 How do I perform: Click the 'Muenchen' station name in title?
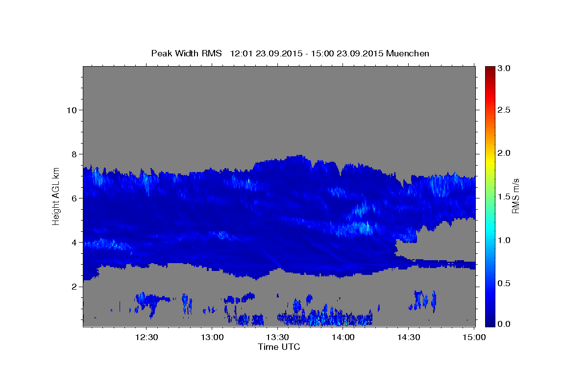point(408,53)
